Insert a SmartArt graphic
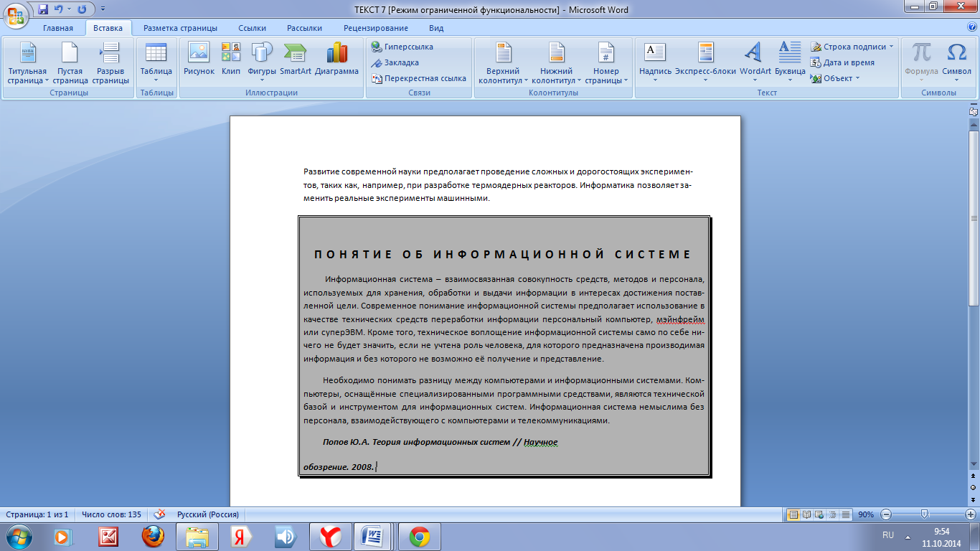 (x=295, y=59)
